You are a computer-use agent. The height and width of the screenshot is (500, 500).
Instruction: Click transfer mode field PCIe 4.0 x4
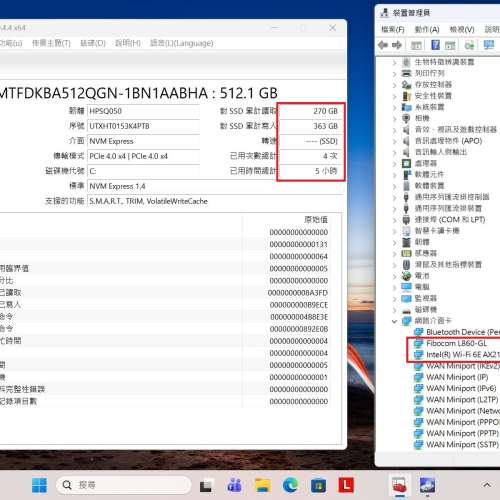pos(144,156)
